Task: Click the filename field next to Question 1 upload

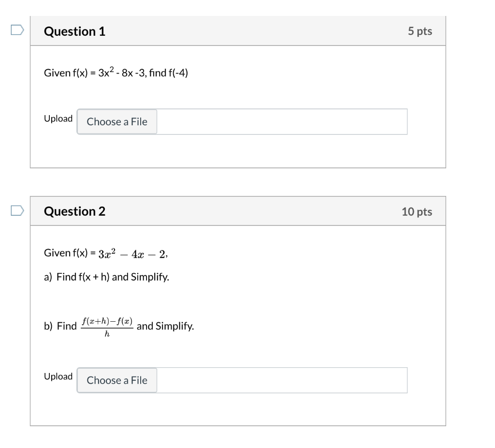Action: coord(283,121)
